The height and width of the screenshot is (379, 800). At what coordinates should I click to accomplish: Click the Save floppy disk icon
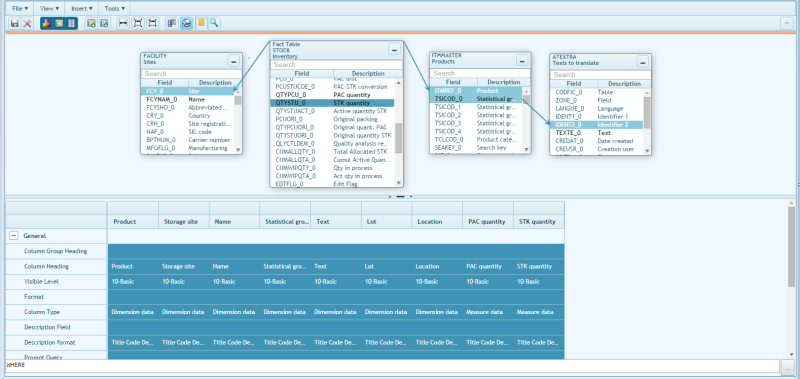pyautogui.click(x=15, y=23)
